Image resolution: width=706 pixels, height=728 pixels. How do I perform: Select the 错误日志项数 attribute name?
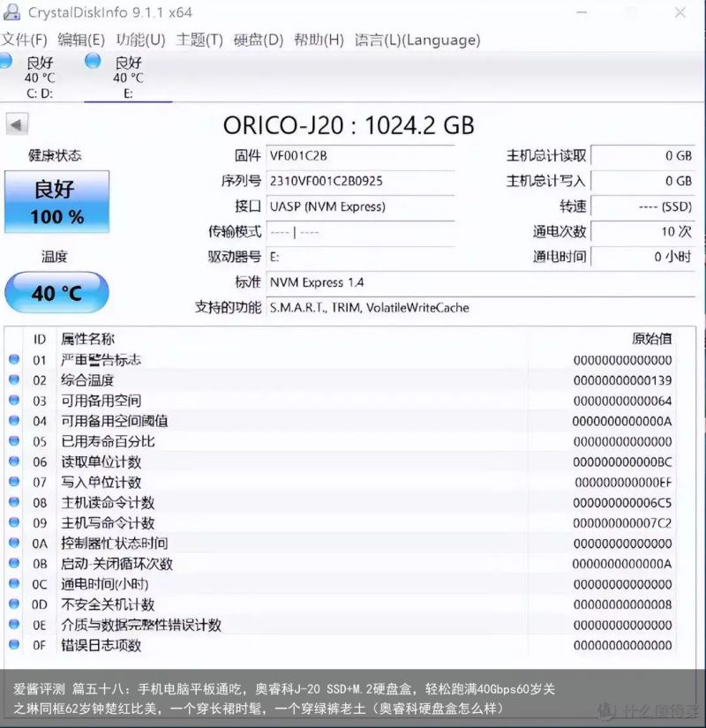click(101, 645)
